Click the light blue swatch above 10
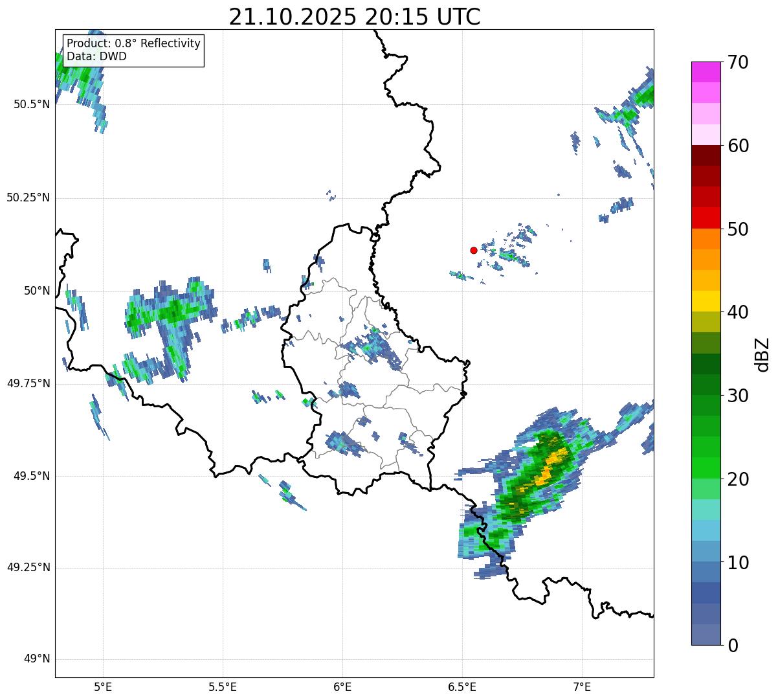778x700 pixels. pyautogui.click(x=706, y=551)
